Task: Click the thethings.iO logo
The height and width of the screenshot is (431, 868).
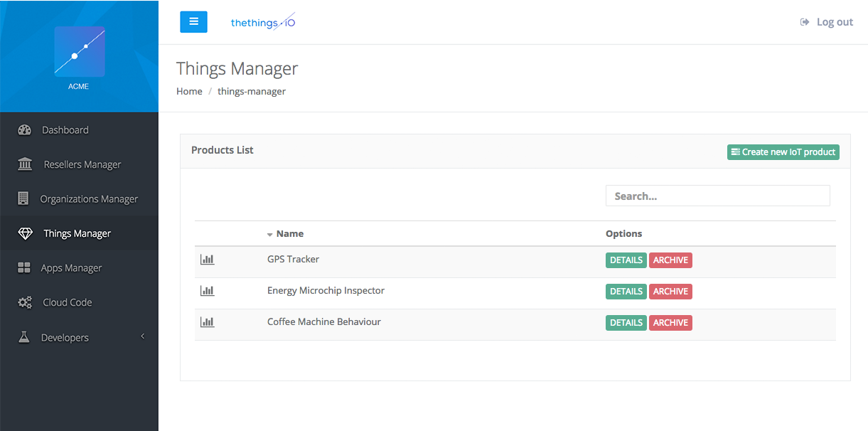Action: point(263,22)
